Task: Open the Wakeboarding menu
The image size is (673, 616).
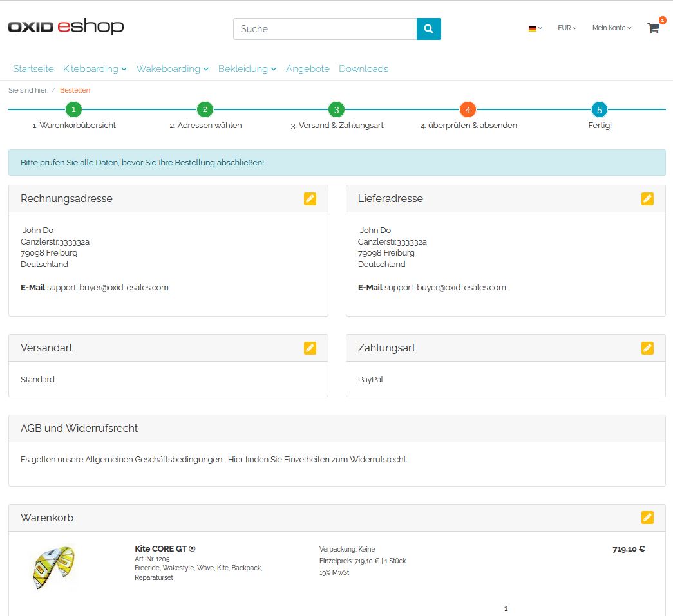Action: [x=172, y=69]
